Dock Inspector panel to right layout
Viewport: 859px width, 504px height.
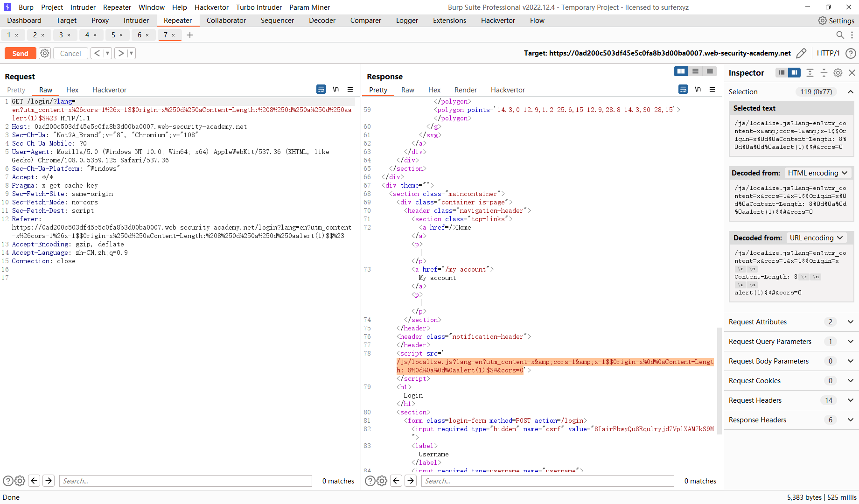tap(794, 72)
